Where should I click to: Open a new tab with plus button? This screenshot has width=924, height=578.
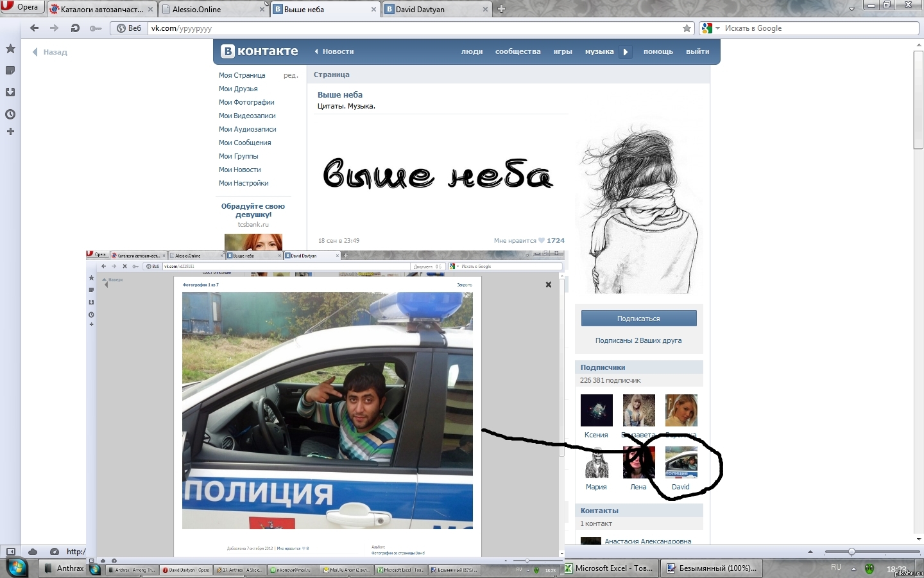[502, 9]
